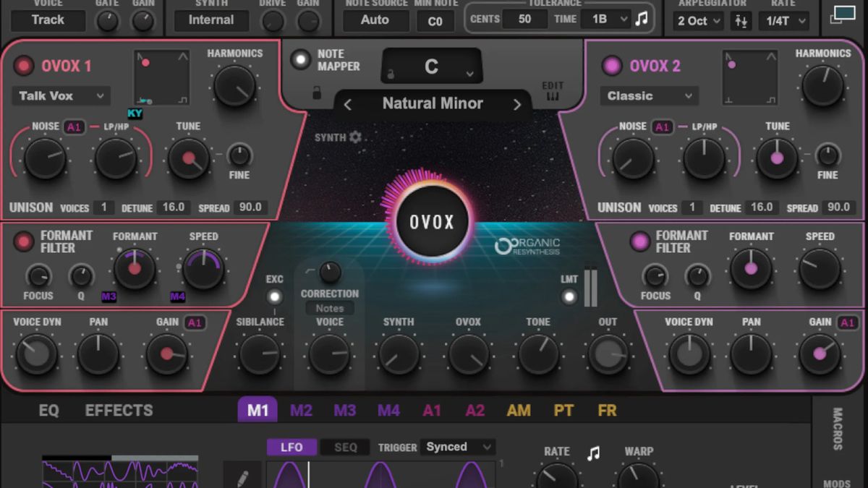Click the Cents tolerance value field
868x488 pixels.
(x=524, y=19)
